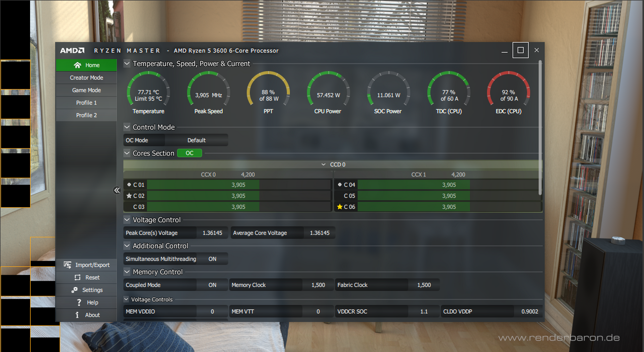Switch to Game Mode profile
This screenshot has width=644, height=352.
[x=86, y=90]
